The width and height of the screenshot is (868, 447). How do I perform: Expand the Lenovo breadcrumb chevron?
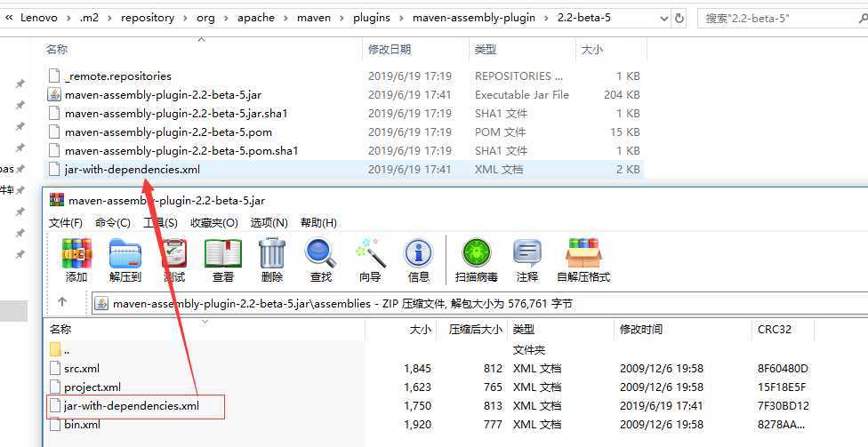(x=68, y=18)
